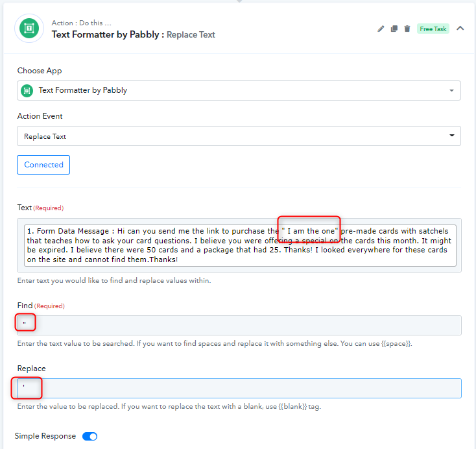This screenshot has height=449, width=476.
Task: Open the Choose App dropdown
Action: pyautogui.click(x=239, y=91)
